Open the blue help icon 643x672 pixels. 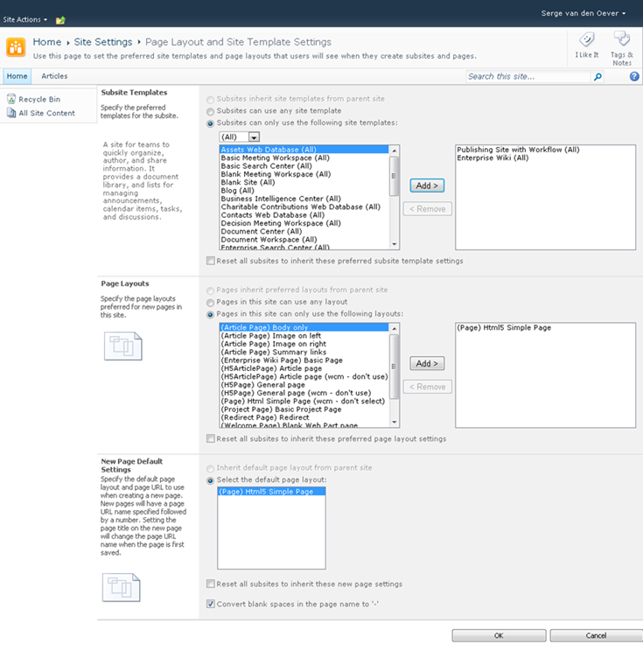pyautogui.click(x=634, y=76)
